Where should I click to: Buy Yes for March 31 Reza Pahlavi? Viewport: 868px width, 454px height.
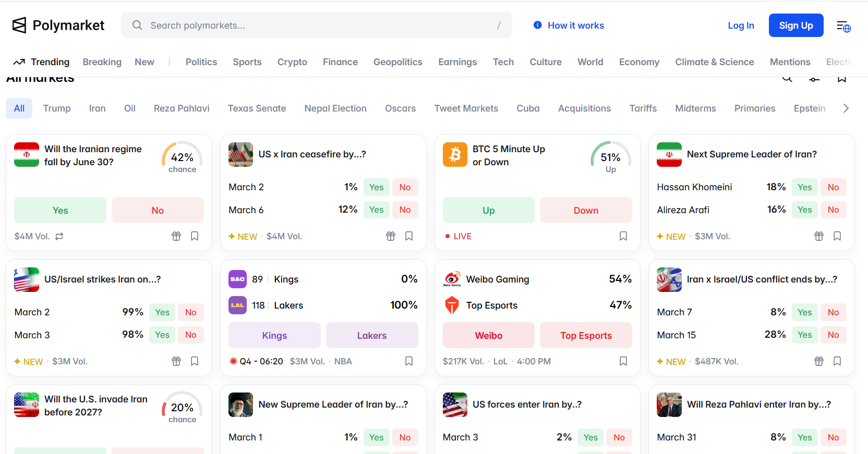tap(804, 437)
